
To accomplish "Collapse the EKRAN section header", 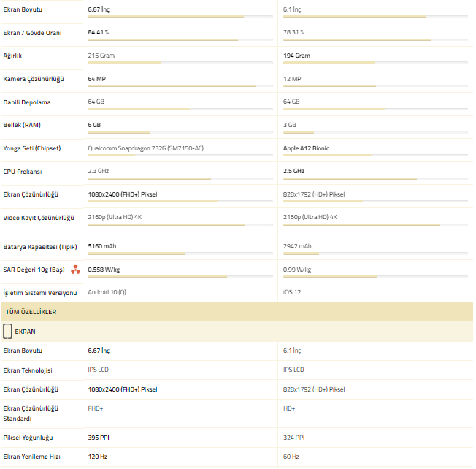I will (237, 332).
